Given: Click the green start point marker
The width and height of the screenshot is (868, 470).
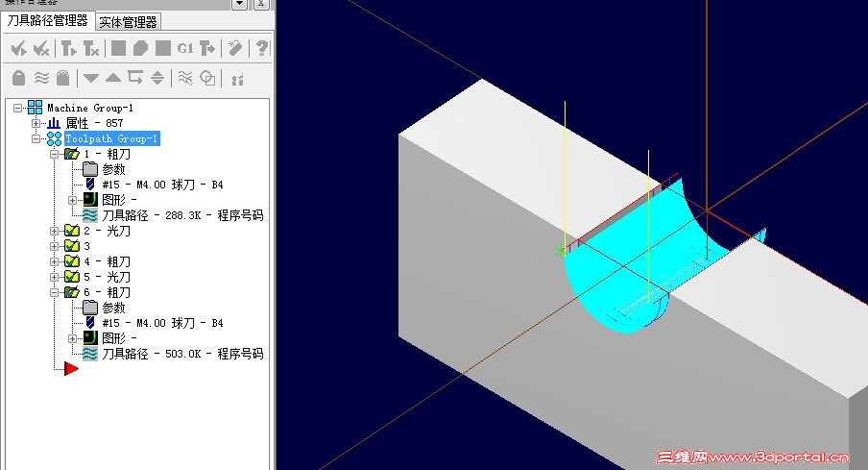Looking at the screenshot, I should (560, 251).
